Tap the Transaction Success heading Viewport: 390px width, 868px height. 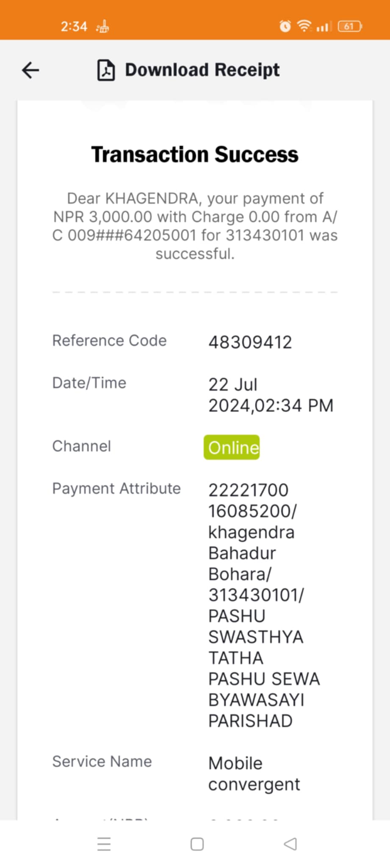(195, 154)
